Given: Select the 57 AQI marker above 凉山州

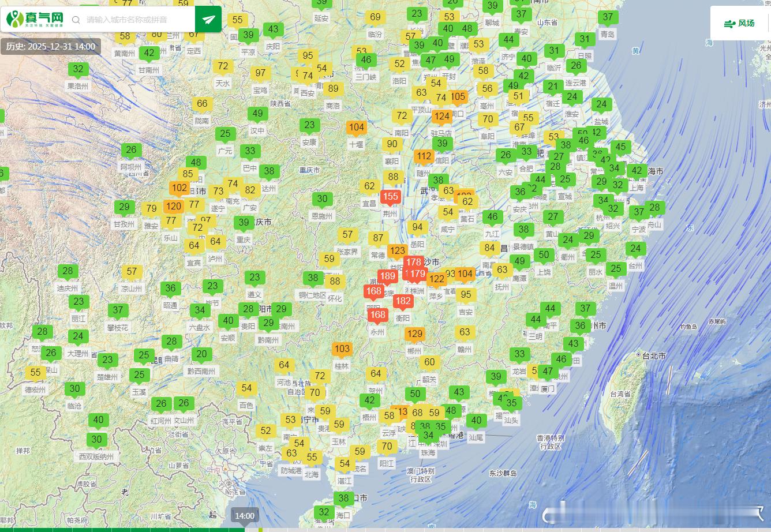Looking at the screenshot, I should click(x=132, y=271).
